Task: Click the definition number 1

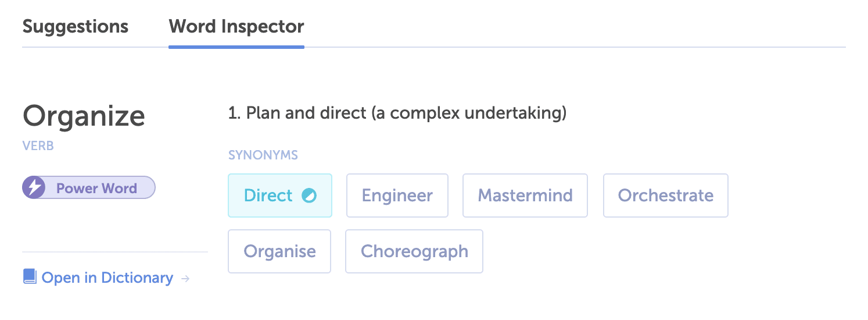Action: (x=233, y=113)
